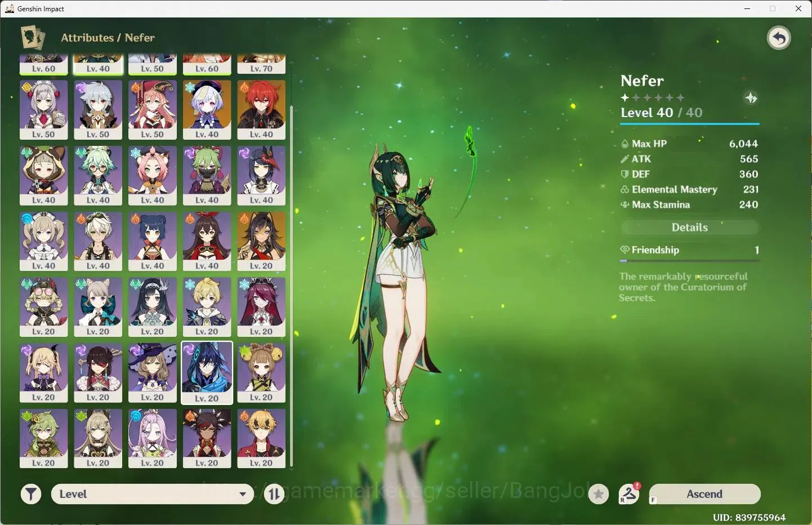This screenshot has height=525, width=812.
Task: Click the Level 40 / 40 progress bar
Action: pos(690,123)
